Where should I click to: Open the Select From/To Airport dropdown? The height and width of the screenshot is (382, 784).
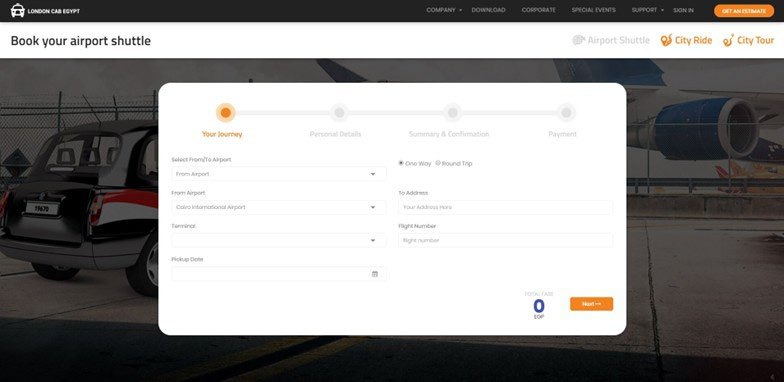(278, 174)
